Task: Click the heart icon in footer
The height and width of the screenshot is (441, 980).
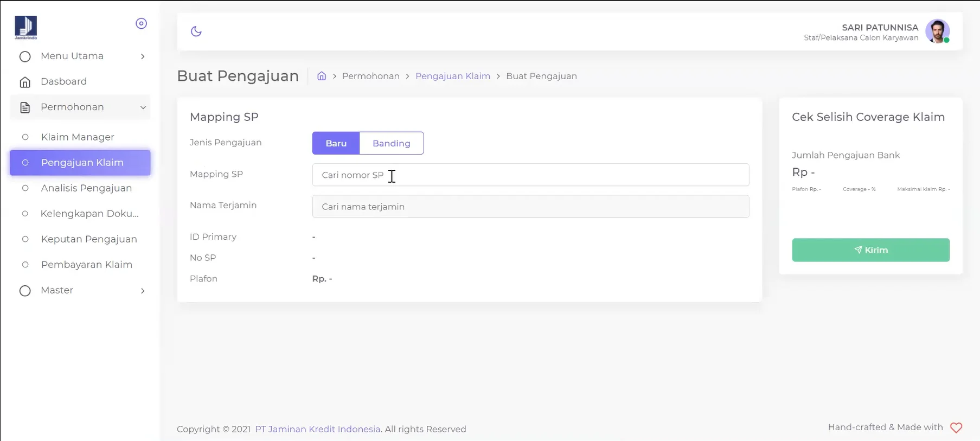Action: 956,428
